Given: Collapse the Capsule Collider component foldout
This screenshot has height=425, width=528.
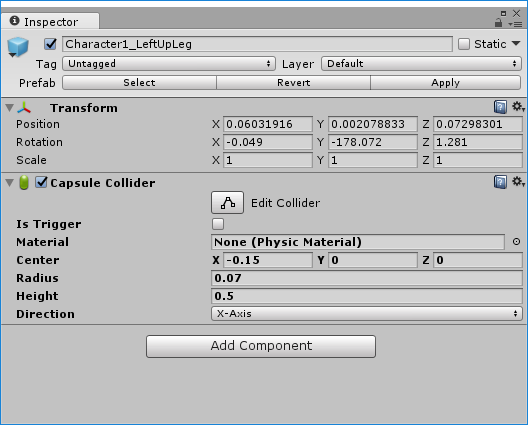Looking at the screenshot, I should [9, 183].
